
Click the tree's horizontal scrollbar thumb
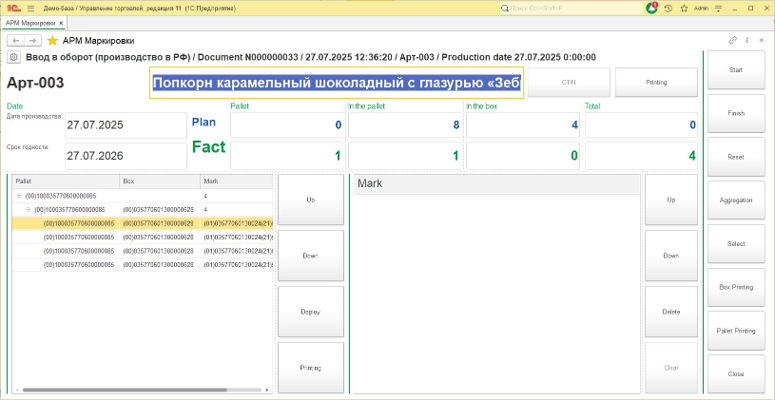[x=125, y=390]
